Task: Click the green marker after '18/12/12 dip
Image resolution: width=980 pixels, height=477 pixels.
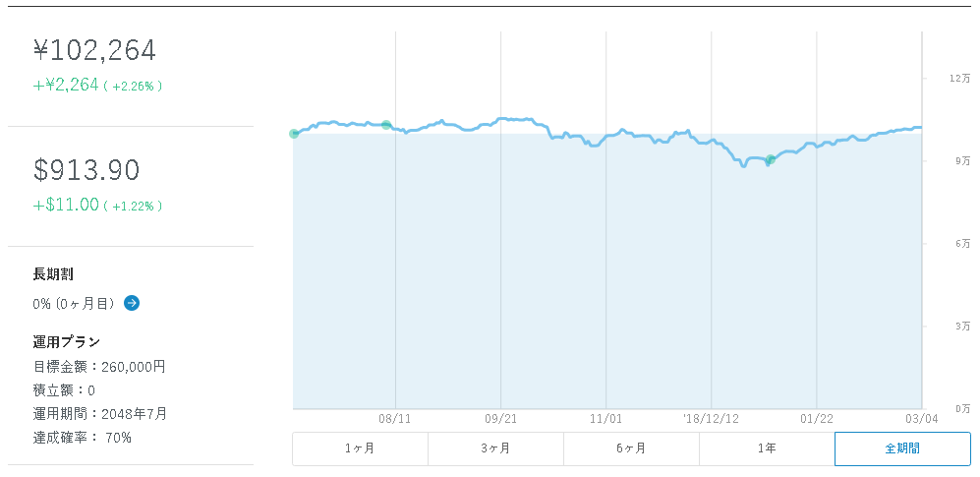Action: (x=771, y=159)
